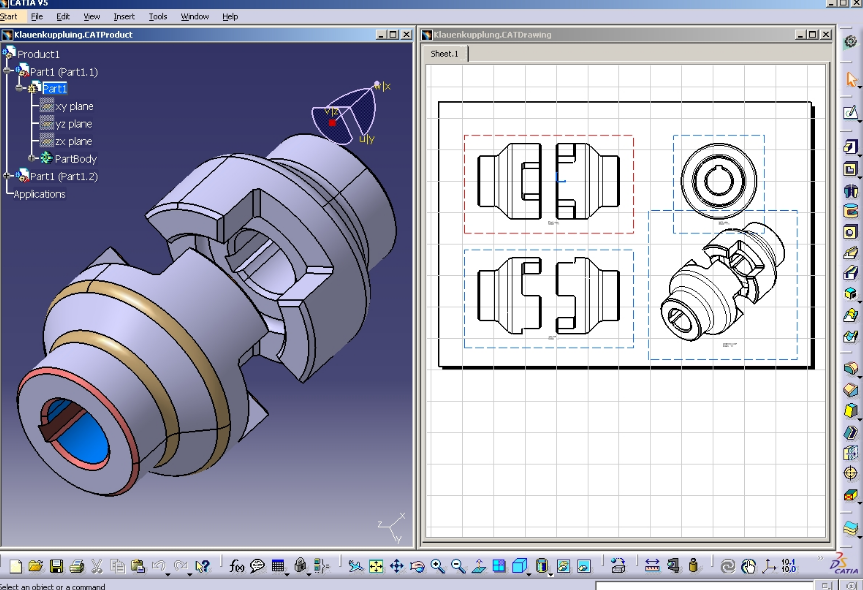Click the Fit All In view icon
863x590 pixels.
click(376, 566)
